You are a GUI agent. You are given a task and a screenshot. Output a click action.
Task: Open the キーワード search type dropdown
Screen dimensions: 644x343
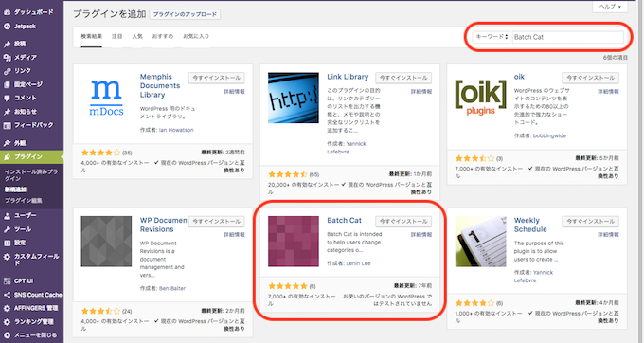[x=492, y=37]
